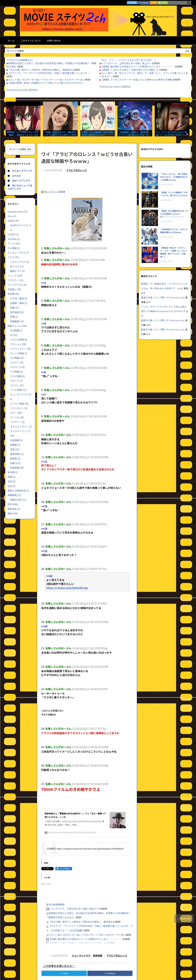Click the Feedly button in the top bar
Screen dimensions: 196x980
point(163,3)
